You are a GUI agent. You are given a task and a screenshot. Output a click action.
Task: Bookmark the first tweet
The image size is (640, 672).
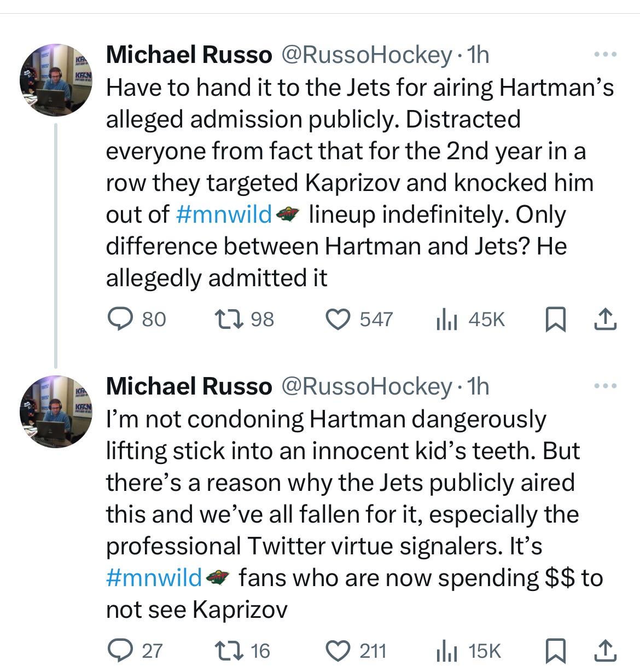(x=555, y=319)
